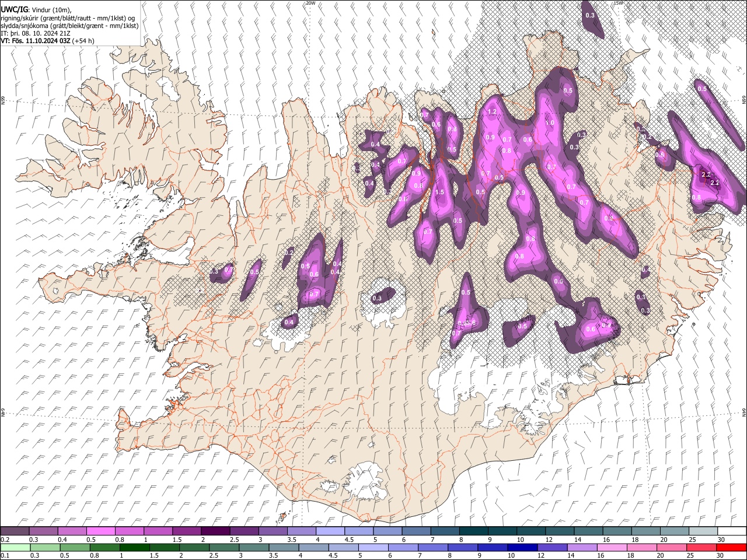
Task: Select the pink 18–20 rain scale swatch
Action: tap(643, 547)
